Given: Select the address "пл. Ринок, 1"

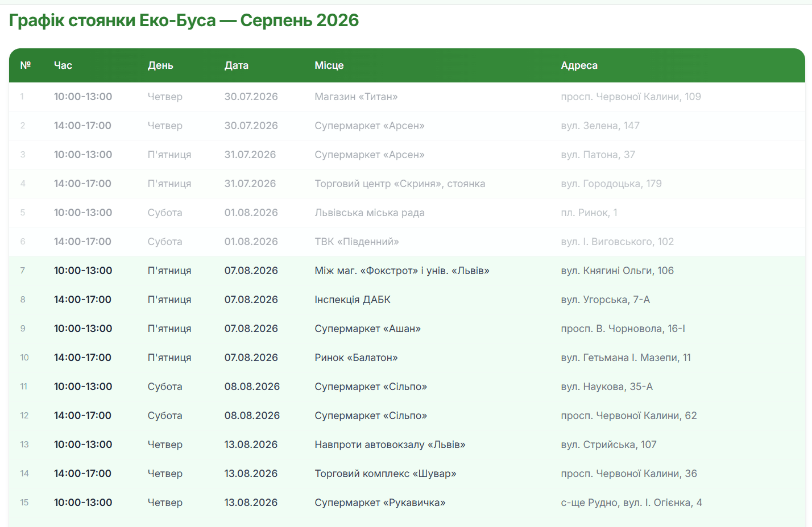Looking at the screenshot, I should (589, 213).
